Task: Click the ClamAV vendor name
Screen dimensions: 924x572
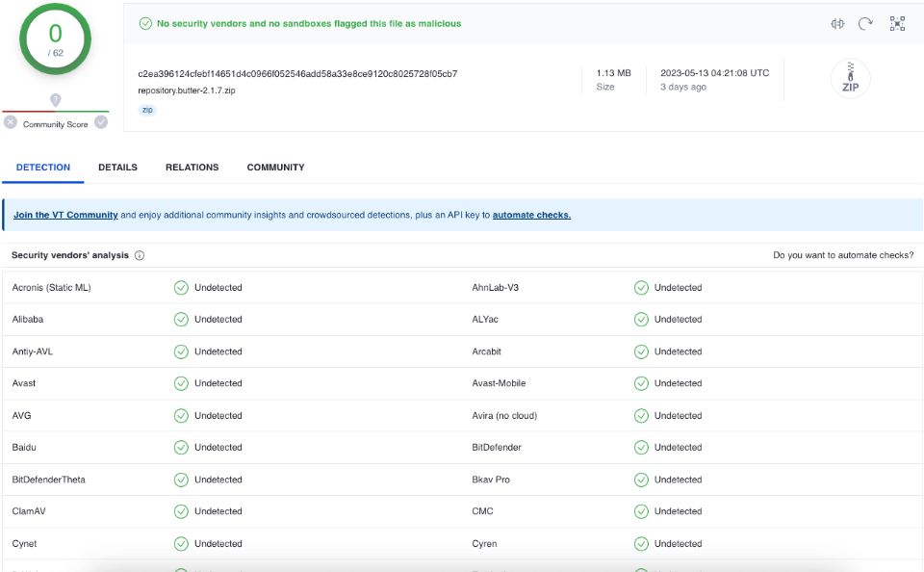Action: click(x=28, y=511)
